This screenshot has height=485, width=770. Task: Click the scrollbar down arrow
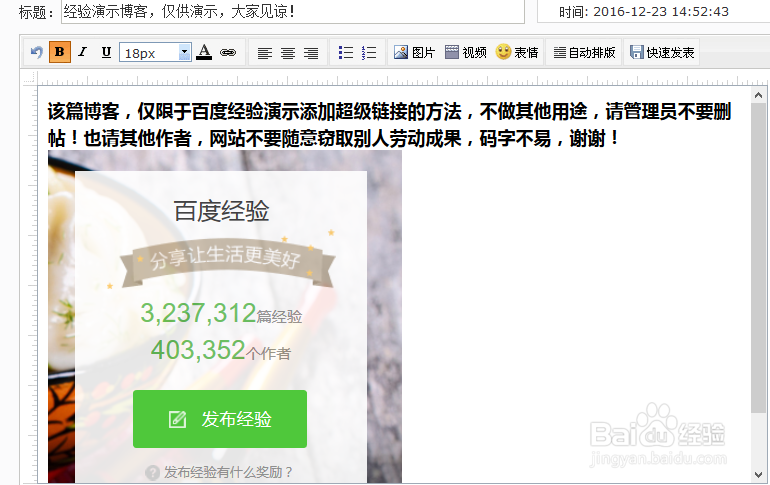pyautogui.click(x=758, y=474)
